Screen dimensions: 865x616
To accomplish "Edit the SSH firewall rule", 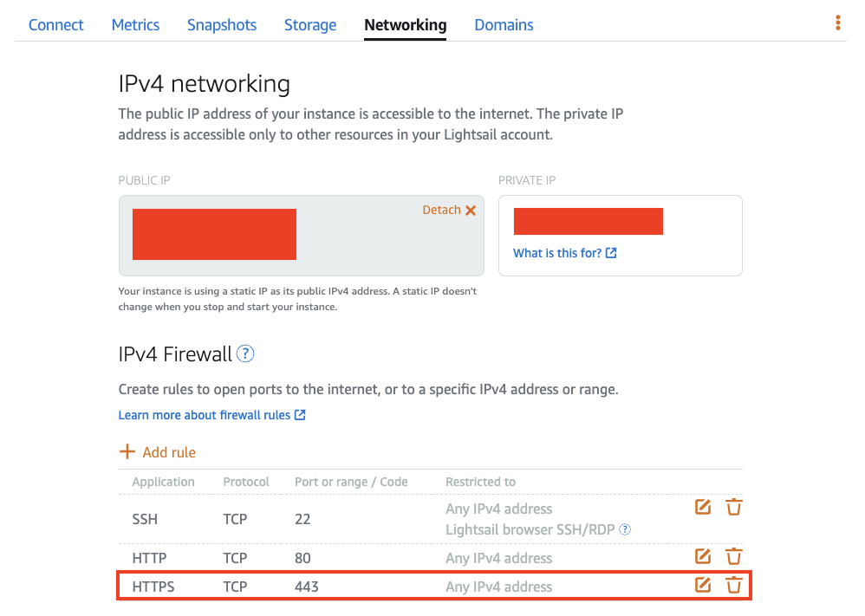I will tap(703, 507).
